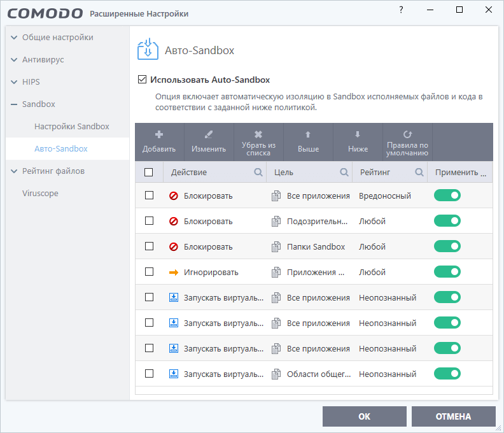Click the file icon beside Папки Sandbox
The height and width of the screenshot is (433, 504).
point(276,246)
